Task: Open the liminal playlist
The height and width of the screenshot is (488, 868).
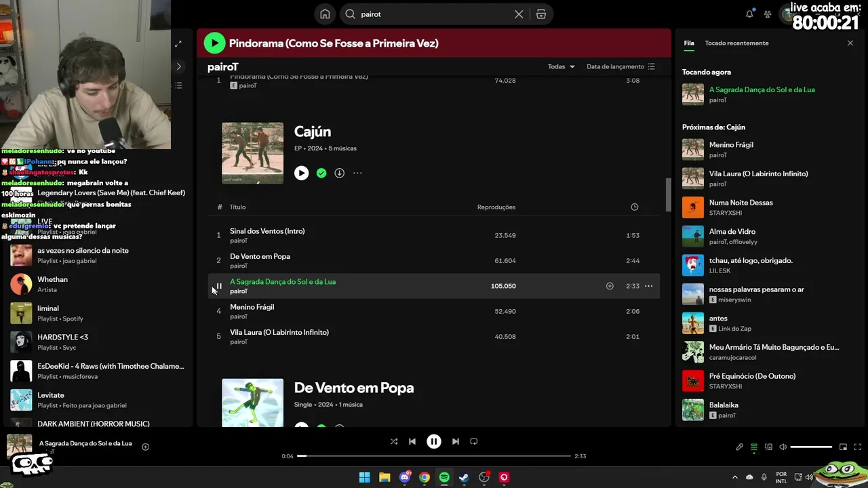Action: point(98,313)
